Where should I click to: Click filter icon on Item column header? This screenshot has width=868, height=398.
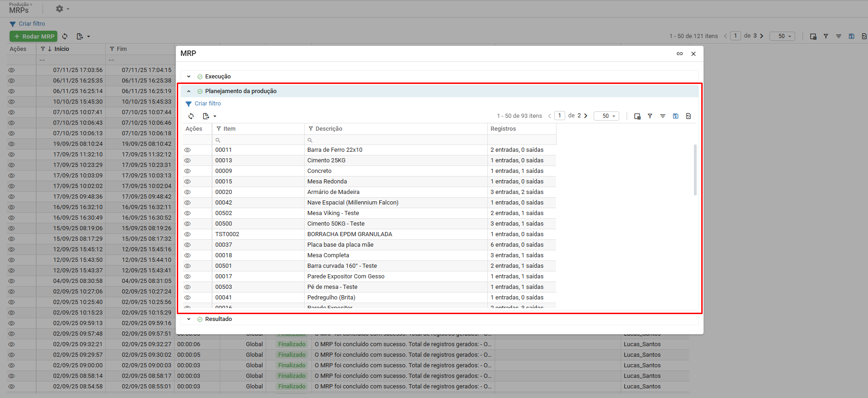[x=219, y=129]
